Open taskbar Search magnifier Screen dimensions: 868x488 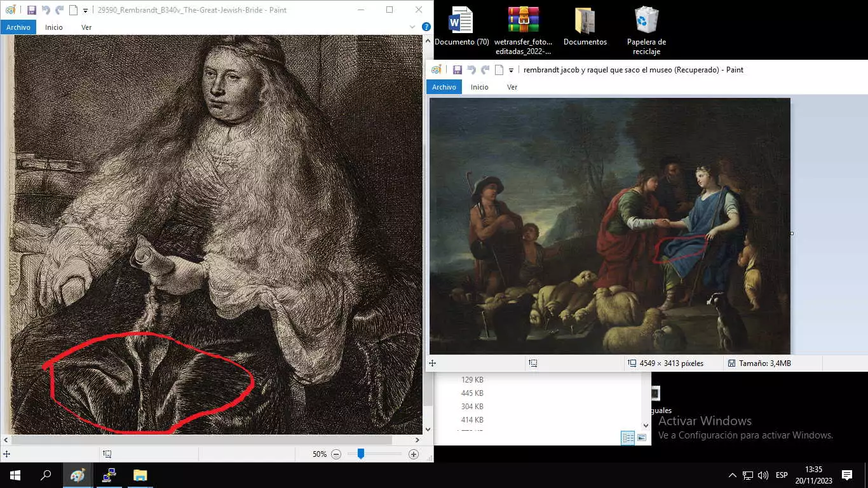46,475
